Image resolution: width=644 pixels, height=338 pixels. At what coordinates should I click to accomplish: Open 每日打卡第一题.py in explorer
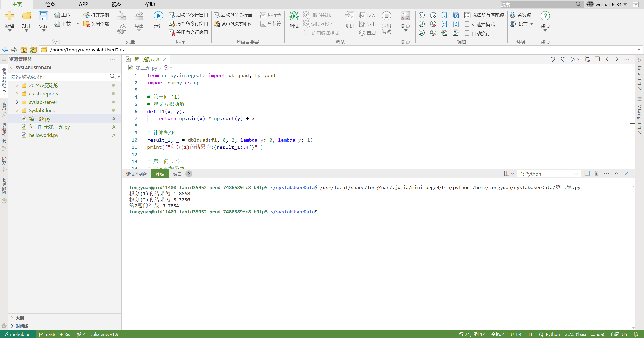(50, 127)
